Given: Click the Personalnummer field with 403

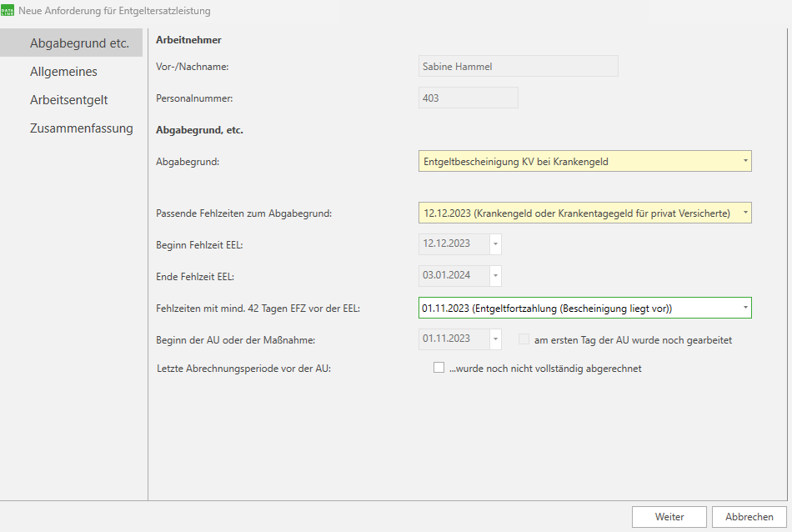Looking at the screenshot, I should tap(468, 98).
